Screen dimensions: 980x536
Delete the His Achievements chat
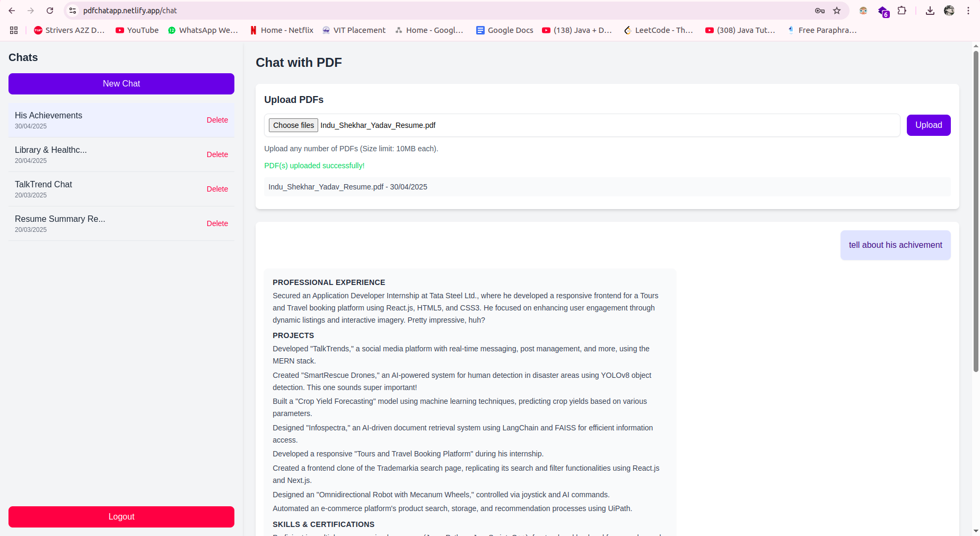(x=217, y=120)
